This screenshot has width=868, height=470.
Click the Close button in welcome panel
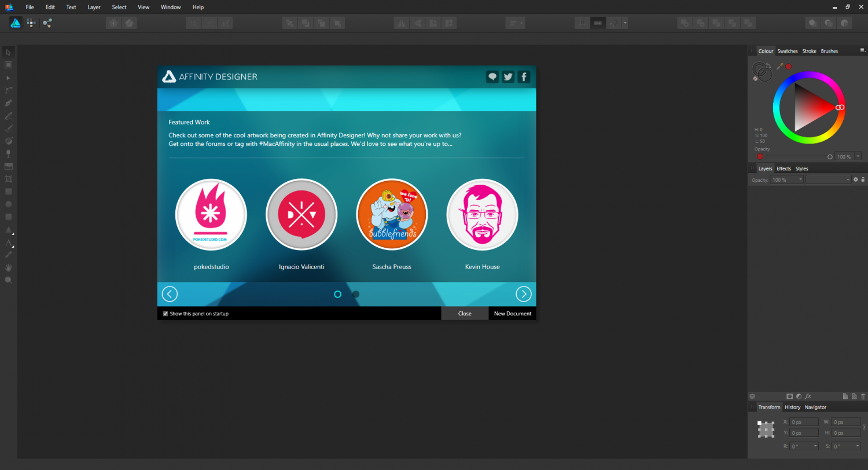pos(465,313)
